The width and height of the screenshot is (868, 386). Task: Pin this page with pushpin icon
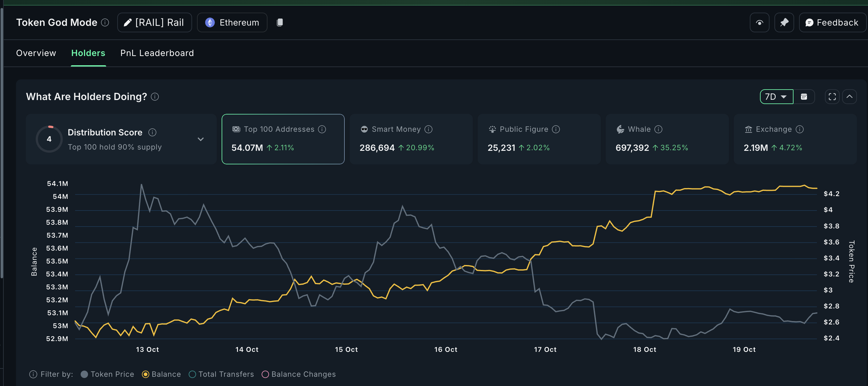[784, 22]
